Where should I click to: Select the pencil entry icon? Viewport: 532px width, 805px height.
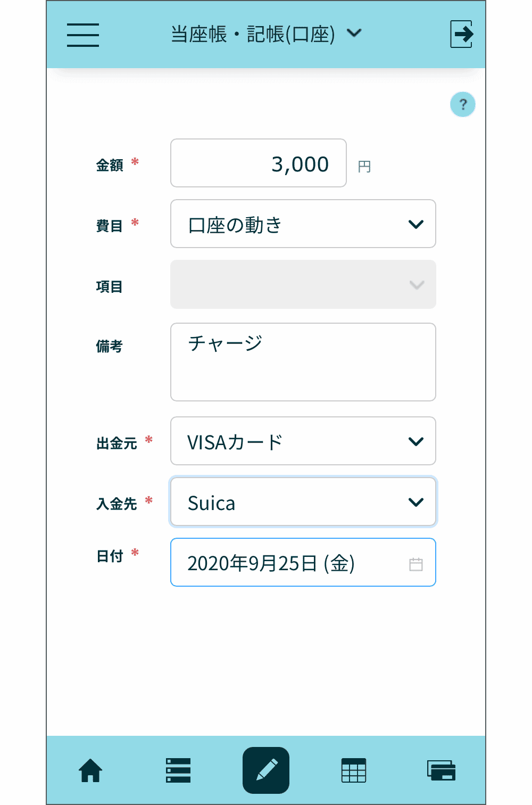[x=266, y=770]
